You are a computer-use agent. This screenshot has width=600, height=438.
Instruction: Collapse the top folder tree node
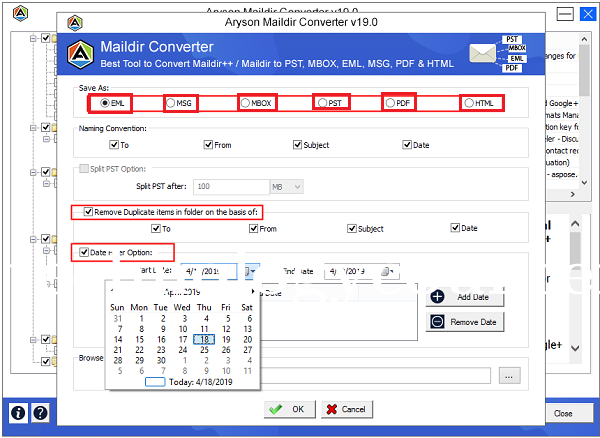click(x=33, y=38)
